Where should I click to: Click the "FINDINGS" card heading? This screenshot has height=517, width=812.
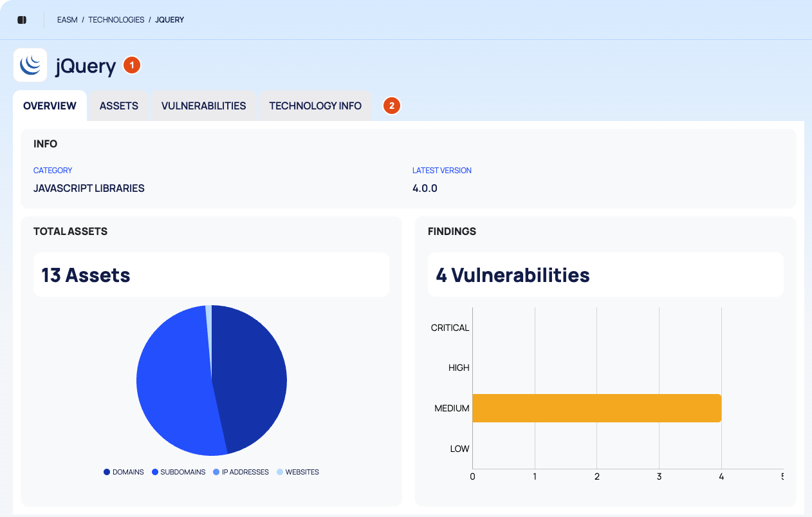click(x=452, y=231)
